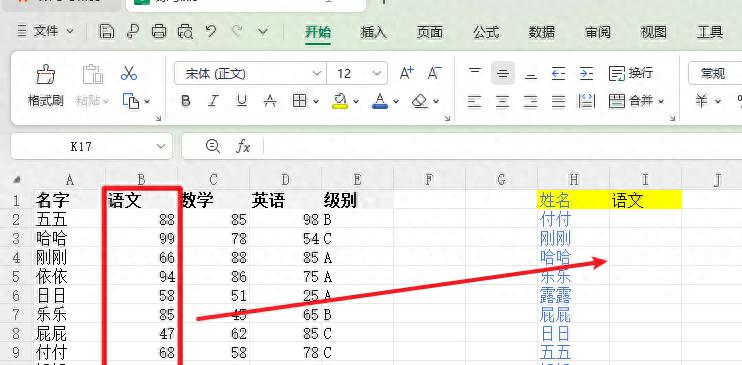Select cell A4 containing 刚刚

tap(69, 258)
